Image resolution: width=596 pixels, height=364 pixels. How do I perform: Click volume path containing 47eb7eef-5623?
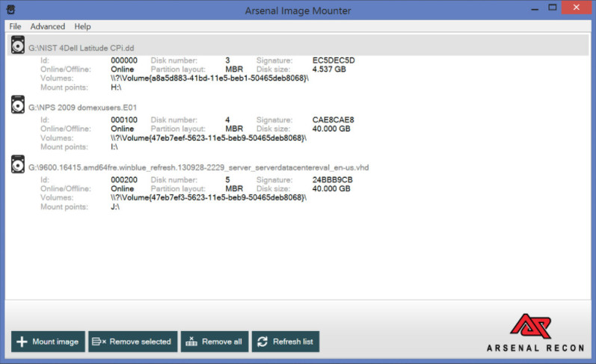(209, 138)
